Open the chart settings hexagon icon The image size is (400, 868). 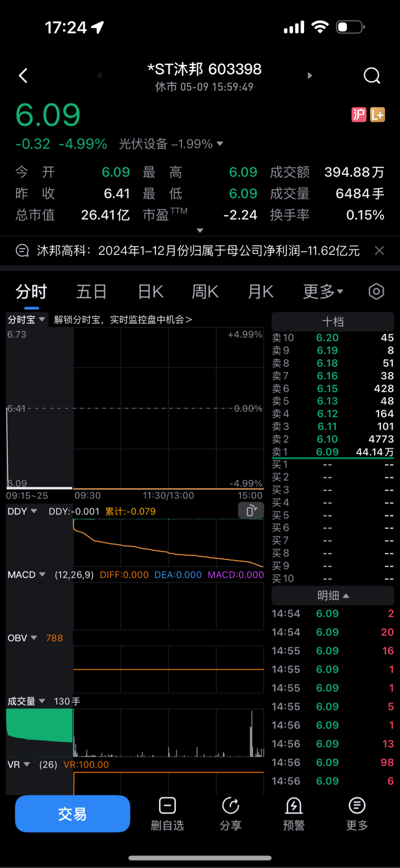point(376,291)
